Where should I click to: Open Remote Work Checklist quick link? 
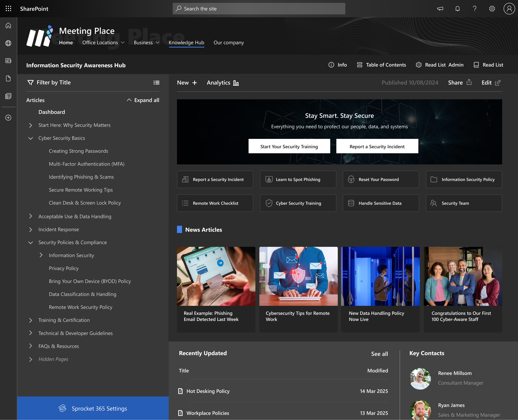tap(215, 203)
